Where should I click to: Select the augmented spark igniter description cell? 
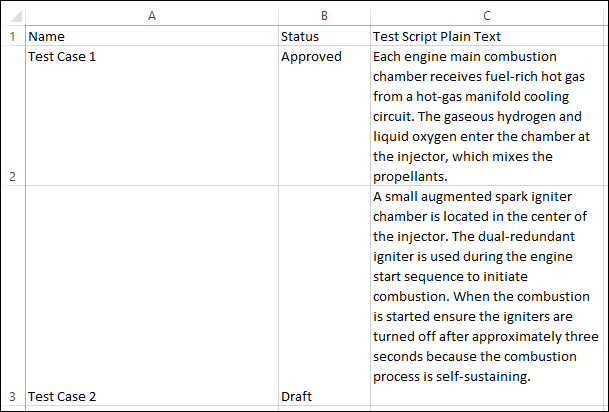pos(486,296)
